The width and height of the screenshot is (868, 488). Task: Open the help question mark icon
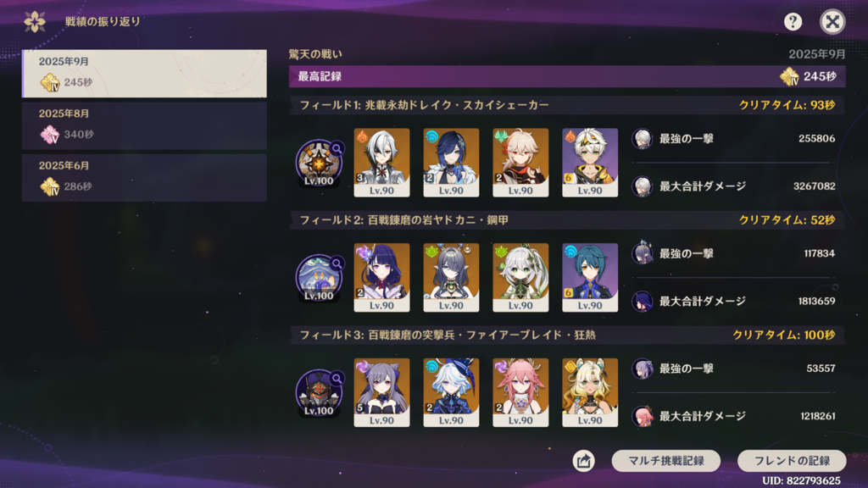click(793, 21)
